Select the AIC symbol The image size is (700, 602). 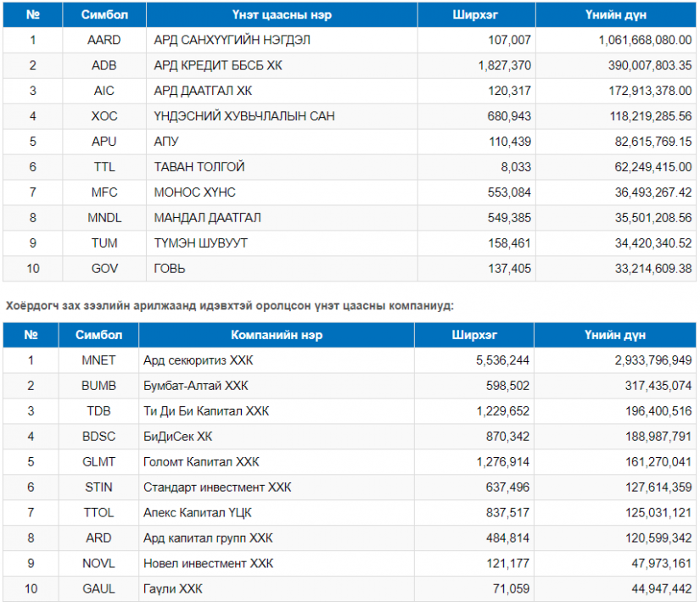tap(104, 91)
